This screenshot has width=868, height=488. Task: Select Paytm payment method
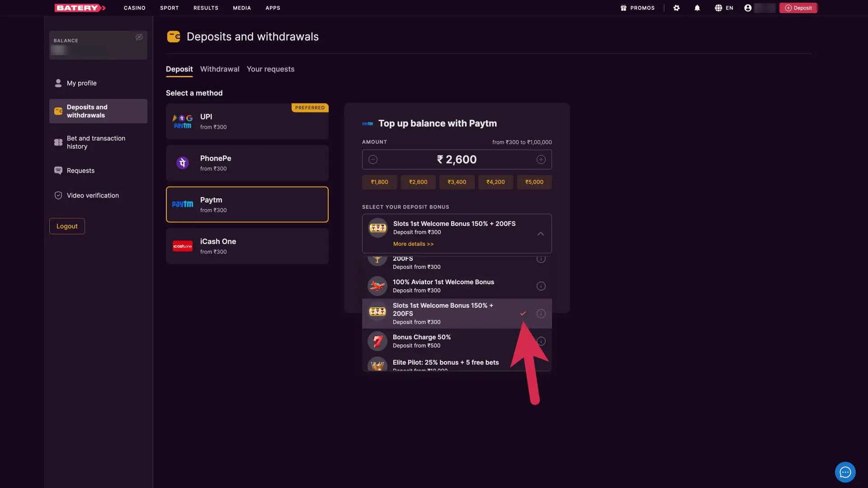(x=247, y=204)
